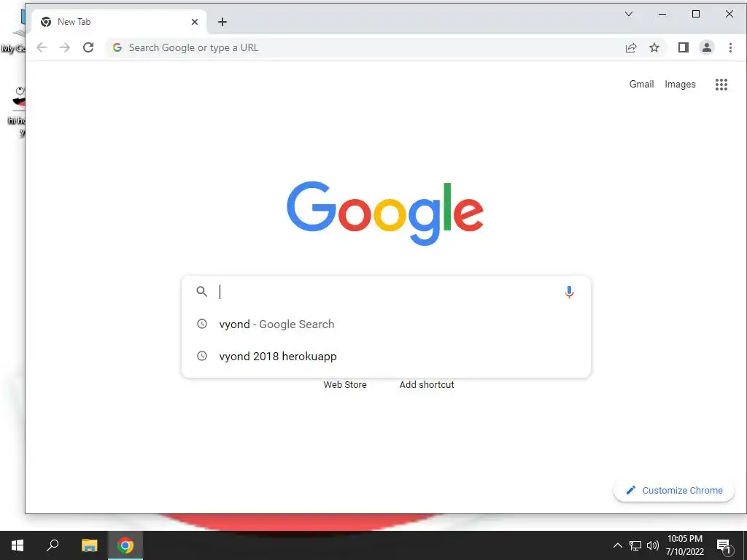Open a new tab with plus button
This screenshot has height=560, width=747.
coord(222,22)
